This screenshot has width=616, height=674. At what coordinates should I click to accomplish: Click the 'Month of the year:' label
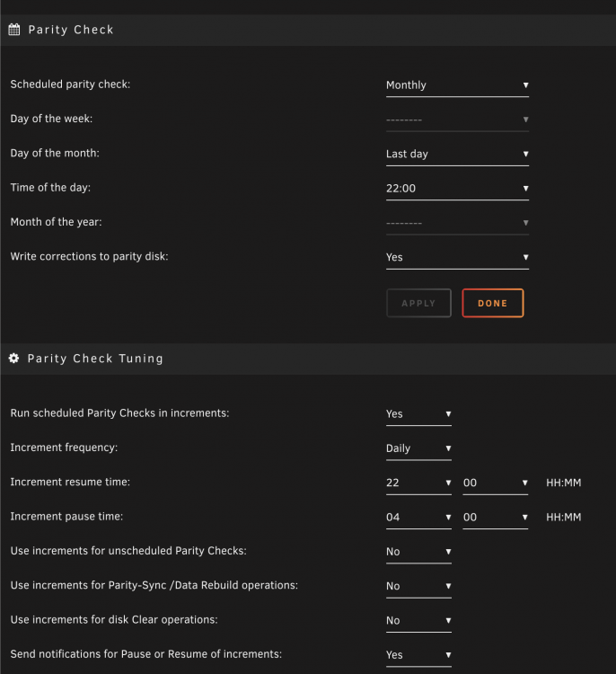(x=56, y=222)
